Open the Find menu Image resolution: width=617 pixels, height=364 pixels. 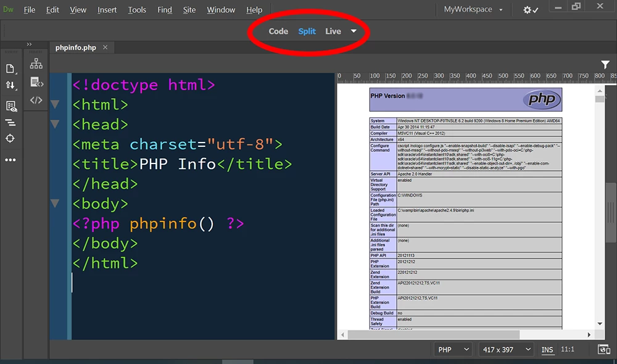(165, 10)
